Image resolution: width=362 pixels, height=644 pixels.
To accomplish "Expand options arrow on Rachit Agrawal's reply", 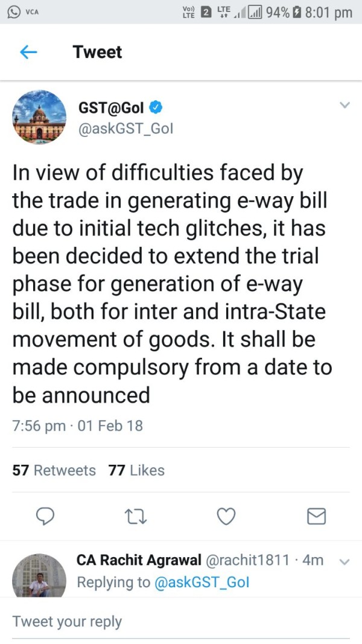I will (x=345, y=561).
